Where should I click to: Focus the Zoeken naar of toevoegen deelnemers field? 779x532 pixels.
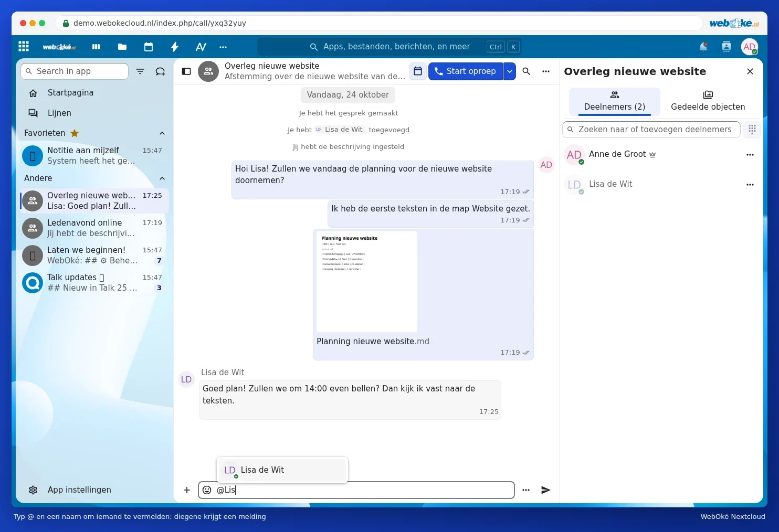(651, 130)
